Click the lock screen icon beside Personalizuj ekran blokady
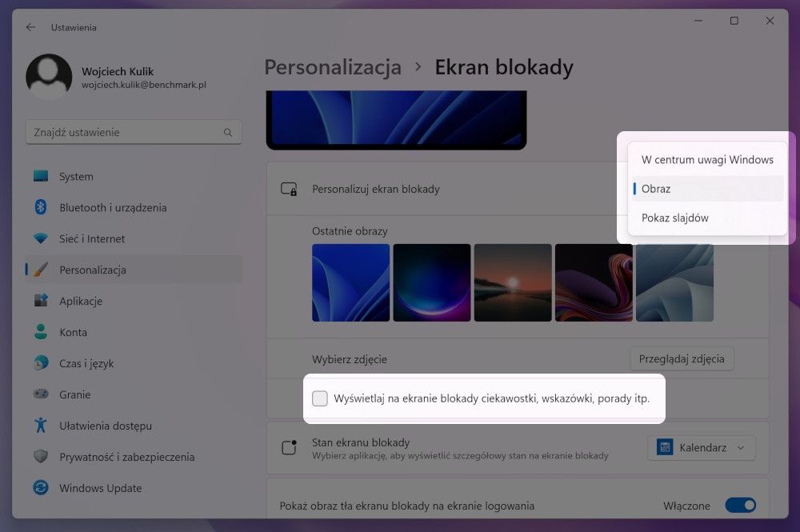This screenshot has height=532, width=800. pos(290,190)
